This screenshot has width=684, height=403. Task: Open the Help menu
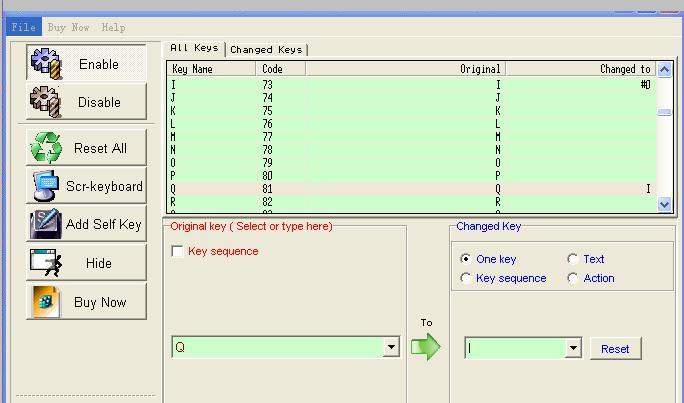point(113,27)
